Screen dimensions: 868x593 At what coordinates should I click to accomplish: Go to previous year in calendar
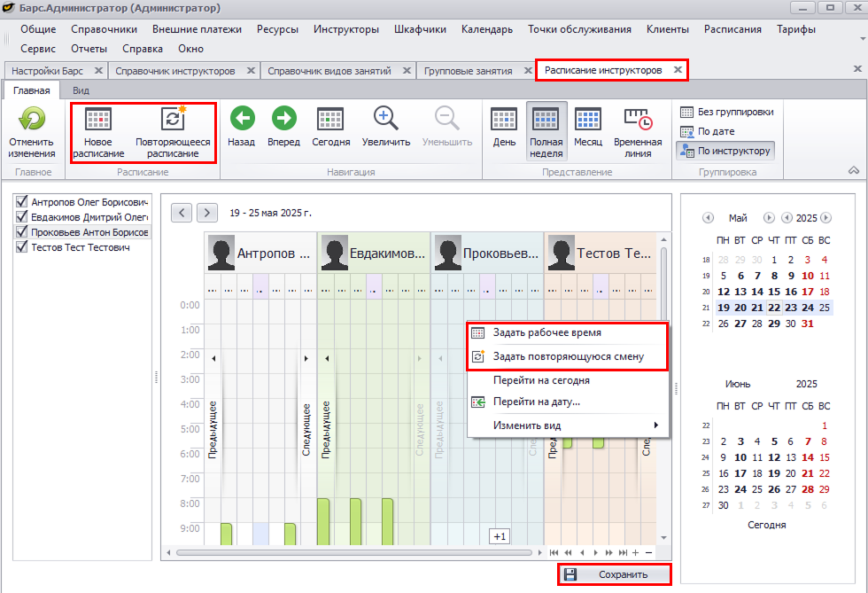click(787, 218)
